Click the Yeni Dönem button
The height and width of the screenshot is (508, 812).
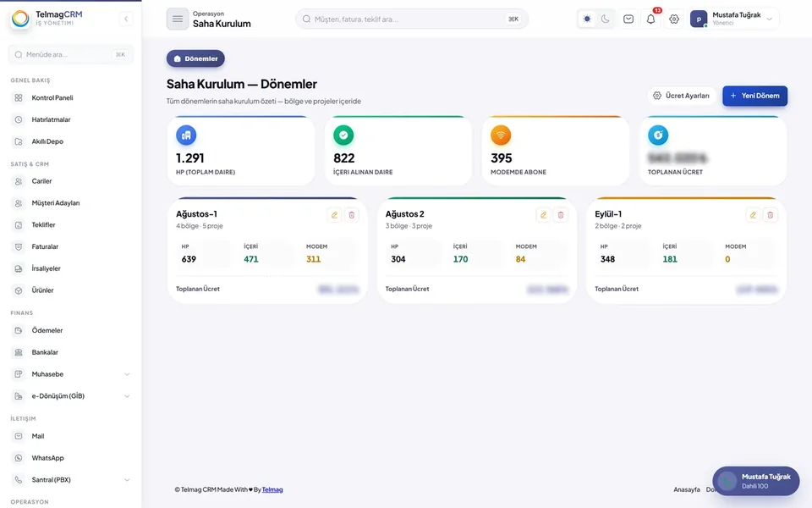(x=755, y=96)
